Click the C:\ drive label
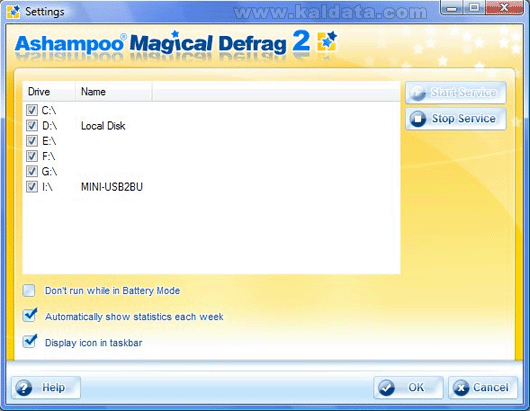 (x=49, y=111)
